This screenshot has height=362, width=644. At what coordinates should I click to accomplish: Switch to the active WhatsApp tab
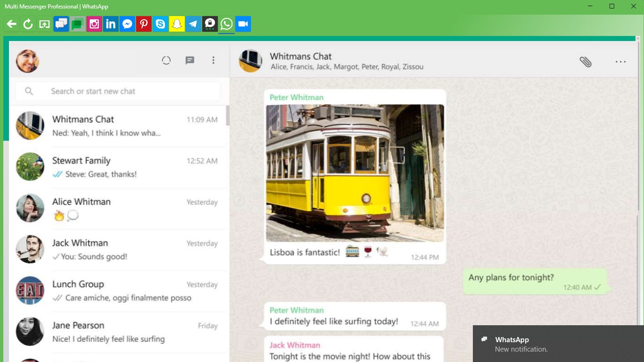coord(226,24)
